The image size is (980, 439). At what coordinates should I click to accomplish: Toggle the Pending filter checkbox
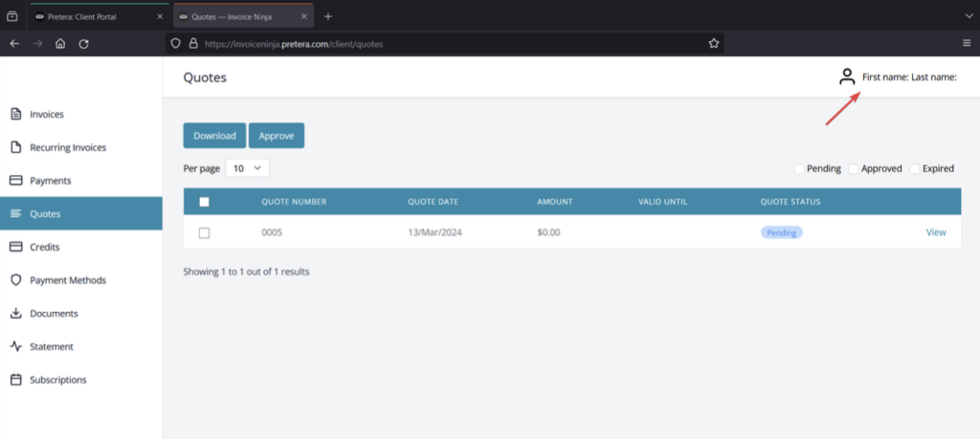(x=799, y=168)
